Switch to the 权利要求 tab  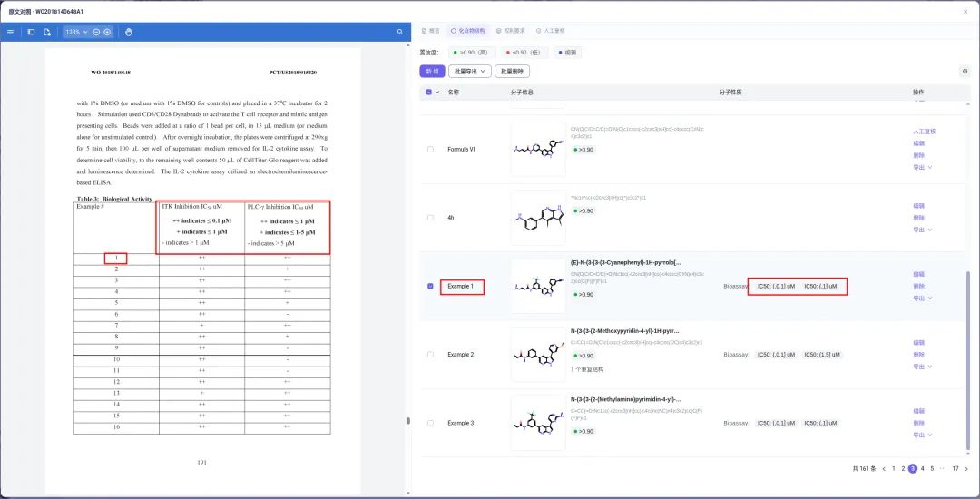pos(511,31)
